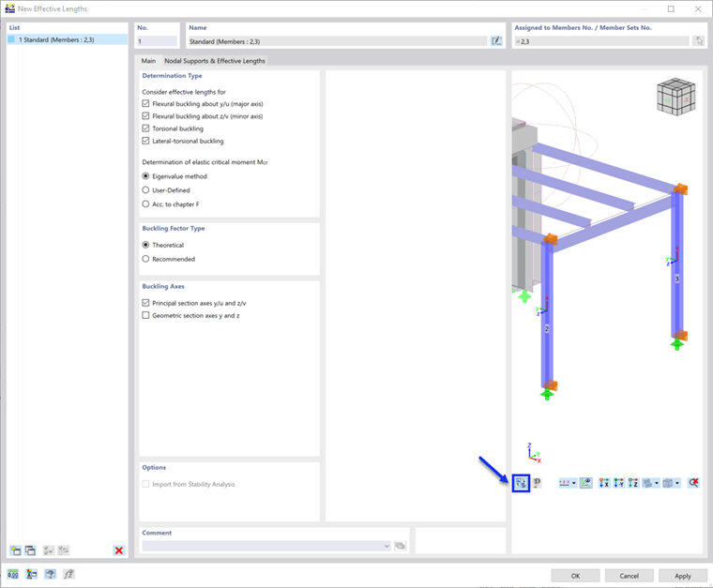
Task: Open units and decimal places icon
Action: click(13, 574)
